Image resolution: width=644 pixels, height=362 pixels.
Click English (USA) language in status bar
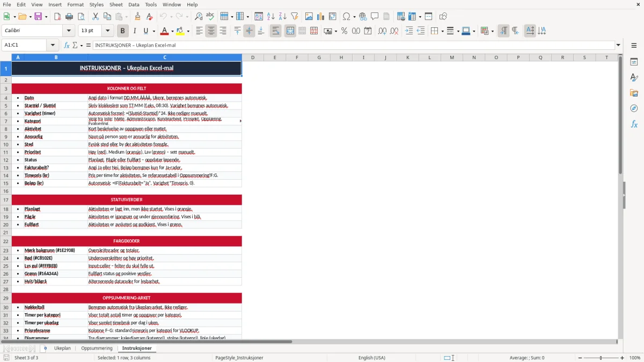coord(372,358)
